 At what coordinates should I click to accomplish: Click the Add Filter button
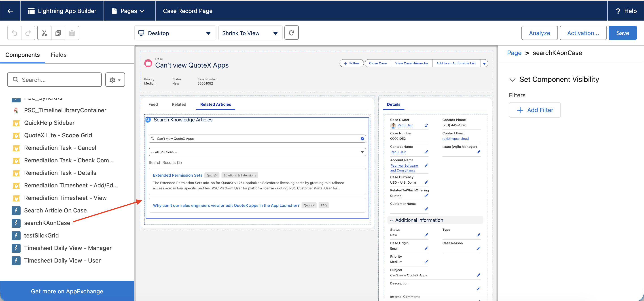(x=535, y=110)
